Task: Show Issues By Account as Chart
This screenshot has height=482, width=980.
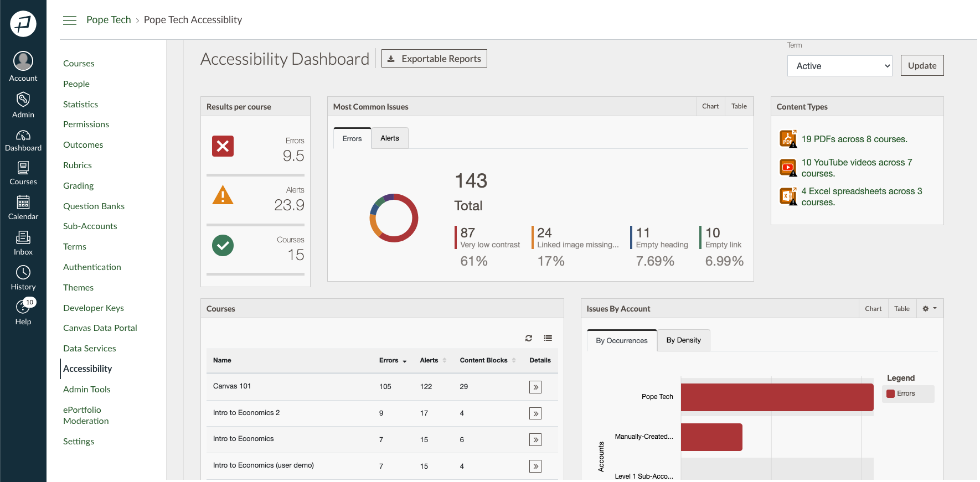Action: coord(873,309)
